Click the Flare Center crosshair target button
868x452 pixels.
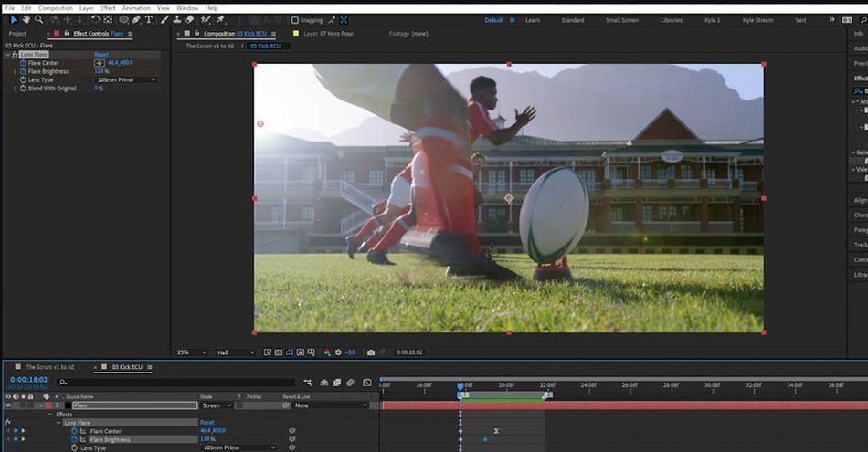(x=100, y=63)
